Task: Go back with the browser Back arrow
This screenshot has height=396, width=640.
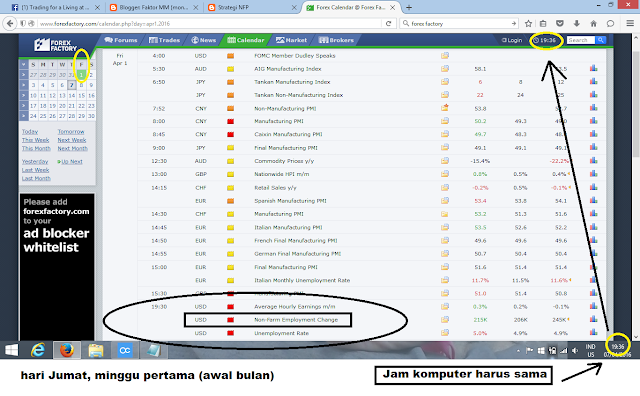Action: 10,23
